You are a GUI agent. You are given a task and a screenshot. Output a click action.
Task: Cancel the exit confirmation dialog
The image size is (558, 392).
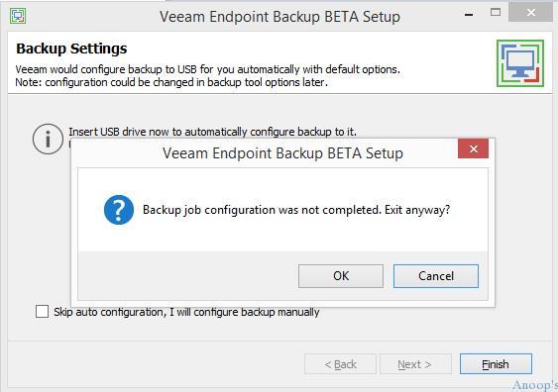(436, 276)
